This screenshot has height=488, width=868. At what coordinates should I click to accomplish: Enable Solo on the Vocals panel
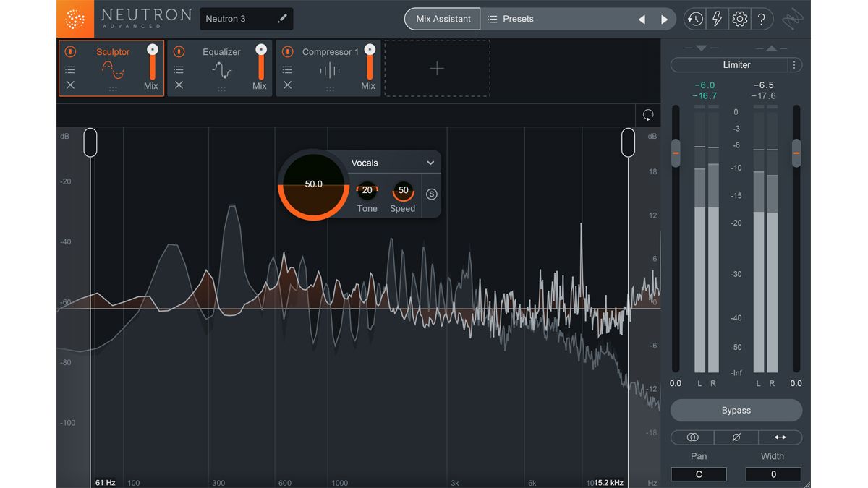(x=431, y=194)
